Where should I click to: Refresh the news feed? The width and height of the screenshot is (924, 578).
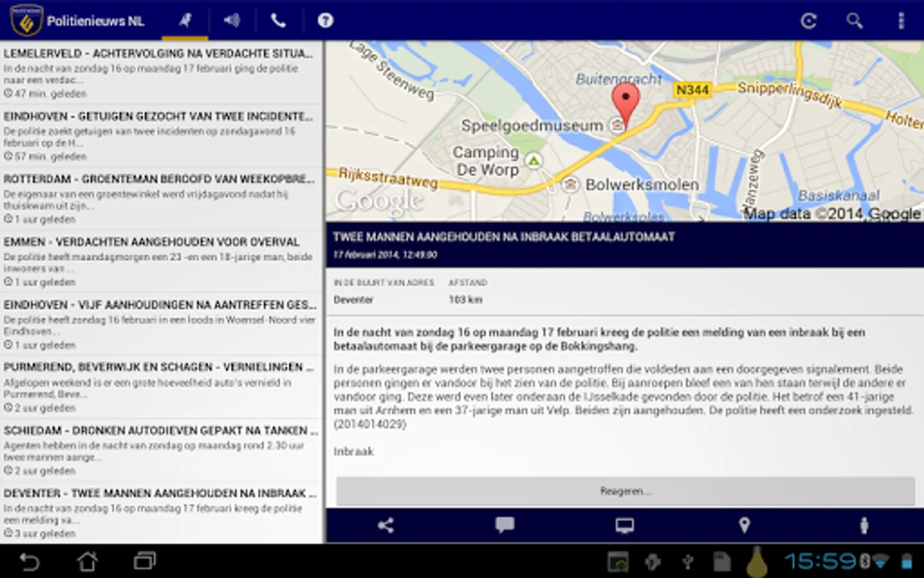tap(809, 21)
